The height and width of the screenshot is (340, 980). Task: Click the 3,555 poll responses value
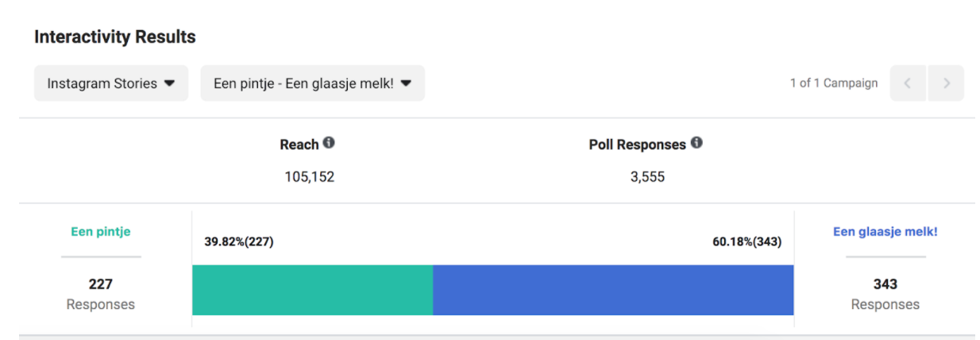(x=646, y=176)
